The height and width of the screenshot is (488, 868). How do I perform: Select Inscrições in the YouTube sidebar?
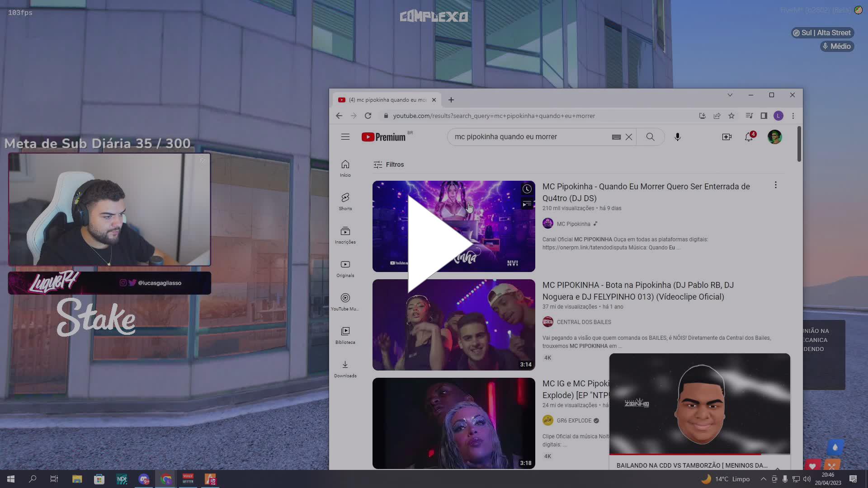tap(345, 235)
